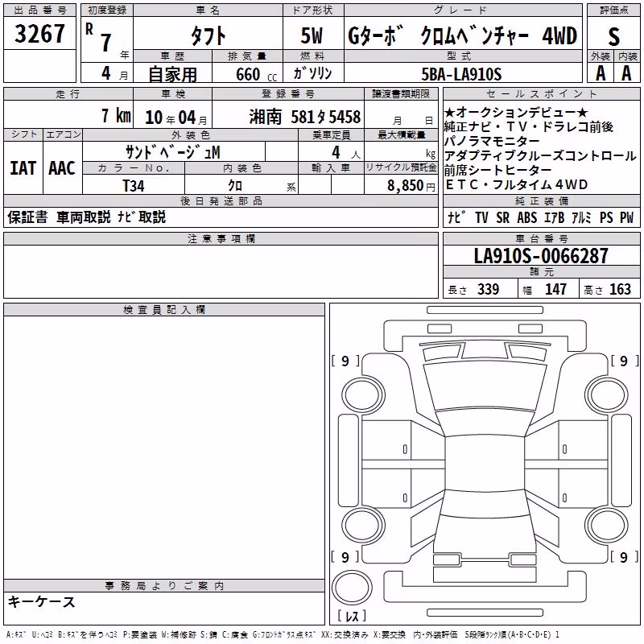Click the lot number 3267

click(39, 34)
